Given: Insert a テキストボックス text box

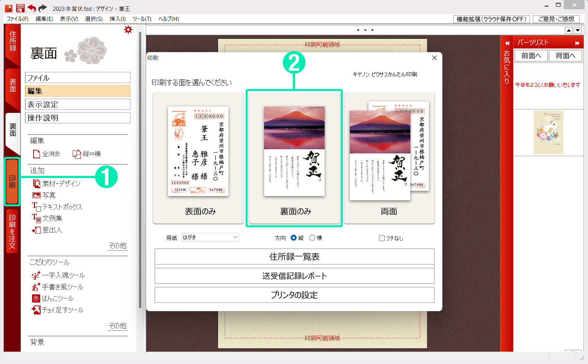Looking at the screenshot, I should (x=37, y=207).
